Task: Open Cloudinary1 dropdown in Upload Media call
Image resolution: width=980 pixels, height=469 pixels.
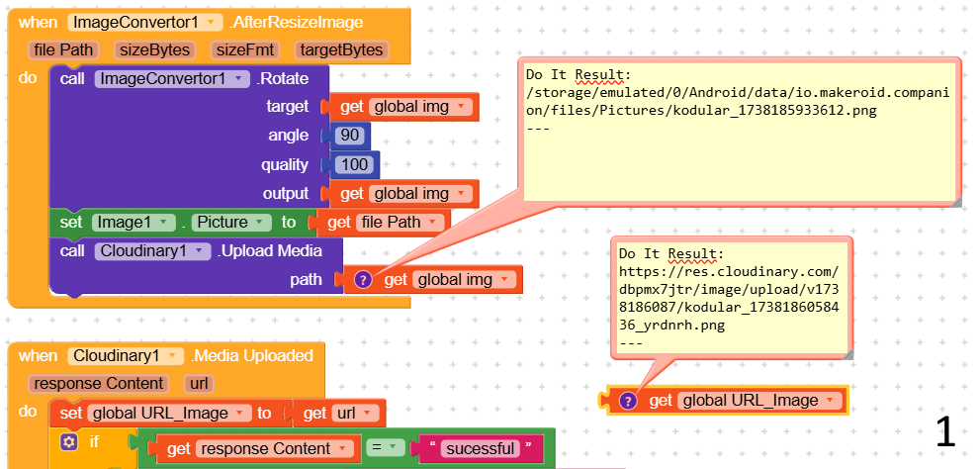Action: pyautogui.click(x=200, y=251)
